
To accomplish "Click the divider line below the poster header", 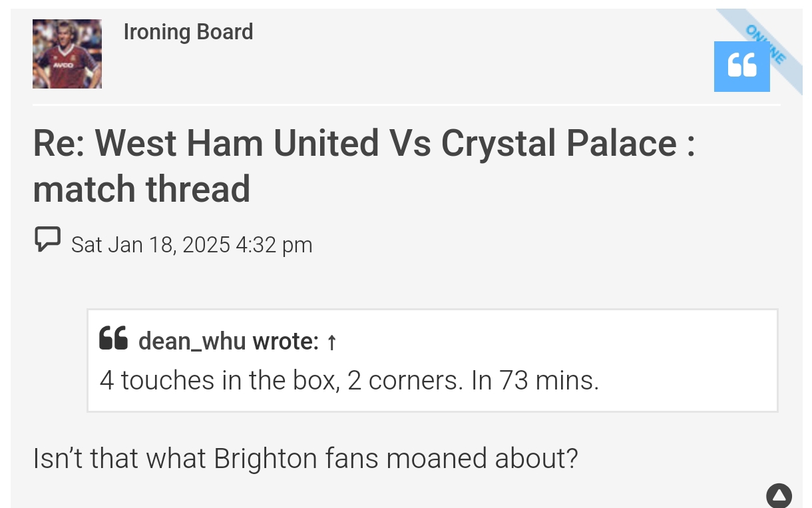I will 406,105.
